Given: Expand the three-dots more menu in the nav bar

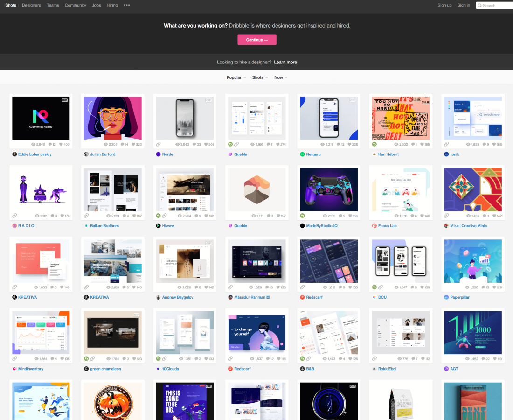Looking at the screenshot, I should pos(126,5).
